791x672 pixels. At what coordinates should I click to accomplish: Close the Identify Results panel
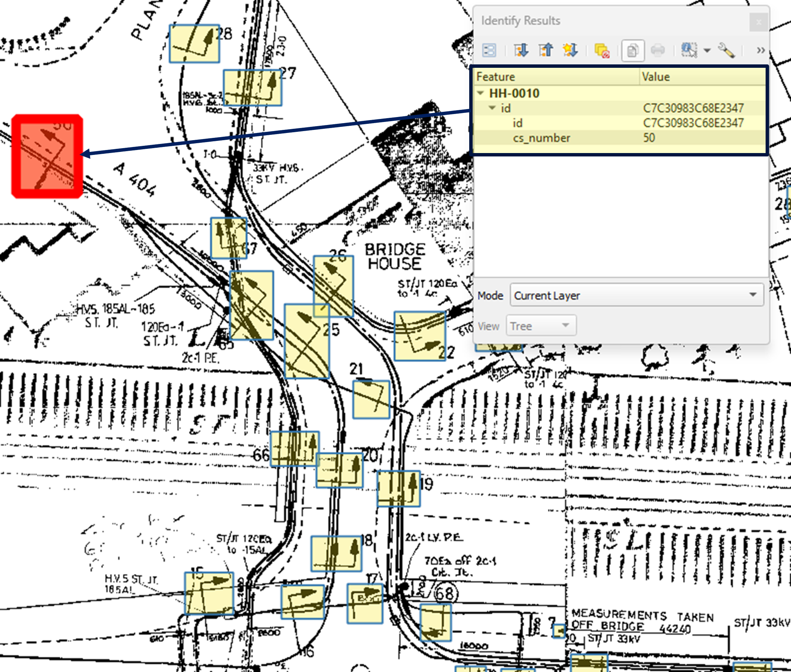coord(758,22)
